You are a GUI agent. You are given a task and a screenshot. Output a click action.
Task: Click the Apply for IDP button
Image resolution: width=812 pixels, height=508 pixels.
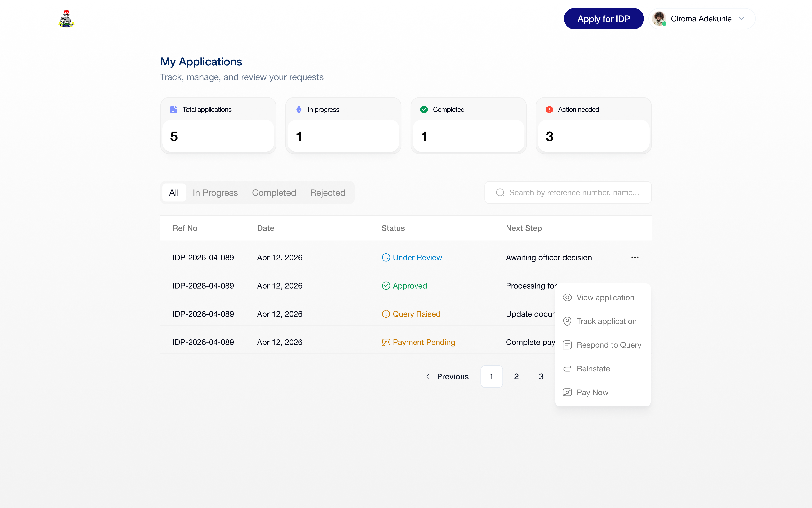[x=604, y=19]
